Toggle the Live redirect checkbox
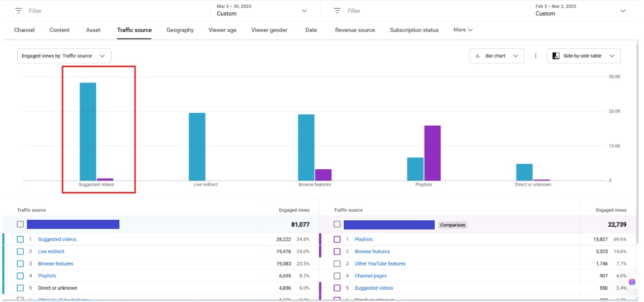This screenshot has height=302, width=644. (x=20, y=251)
